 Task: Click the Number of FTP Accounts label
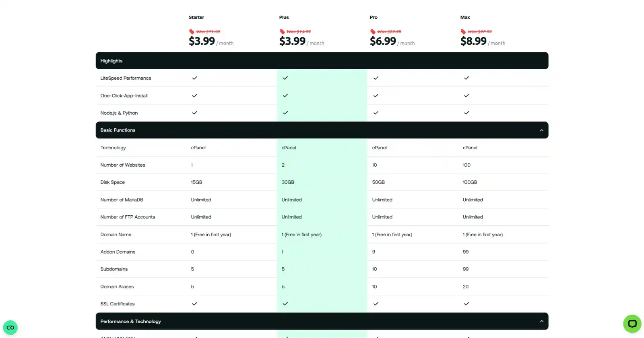point(128,217)
